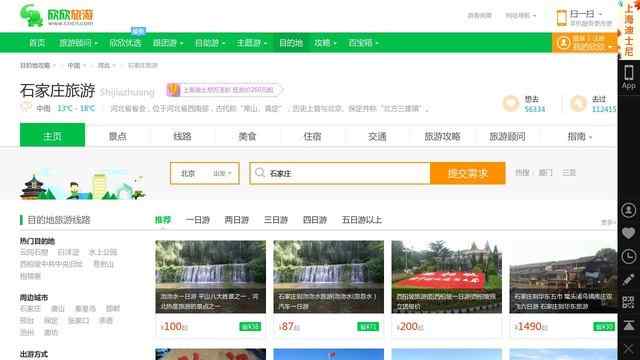Image resolution: width=640 pixels, height=360 pixels.
Task: Click the 去过 footprint badge icon
Action: pyautogui.click(x=578, y=104)
